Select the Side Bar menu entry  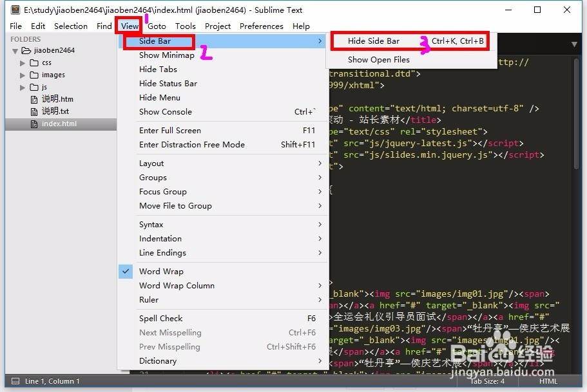[x=224, y=41]
